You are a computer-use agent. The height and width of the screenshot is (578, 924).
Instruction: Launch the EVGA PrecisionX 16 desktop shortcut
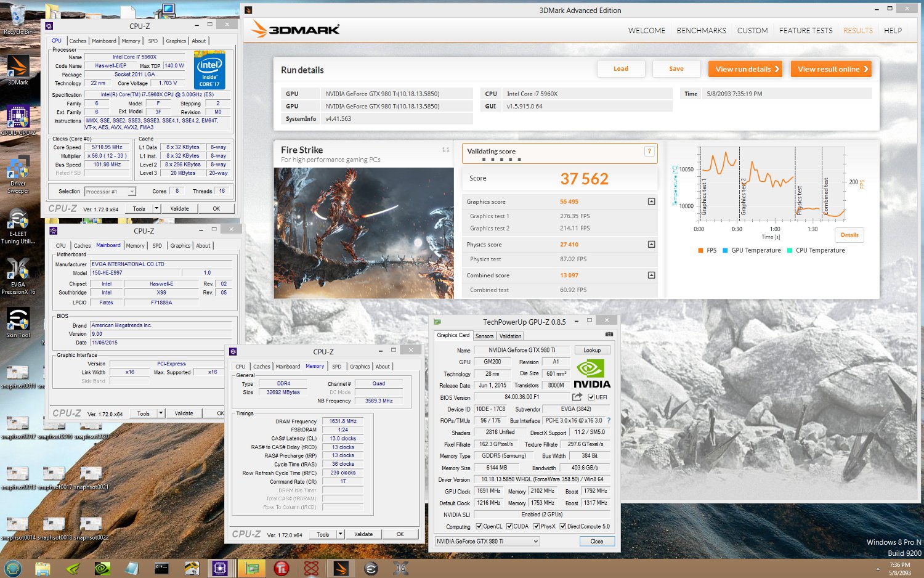18,277
